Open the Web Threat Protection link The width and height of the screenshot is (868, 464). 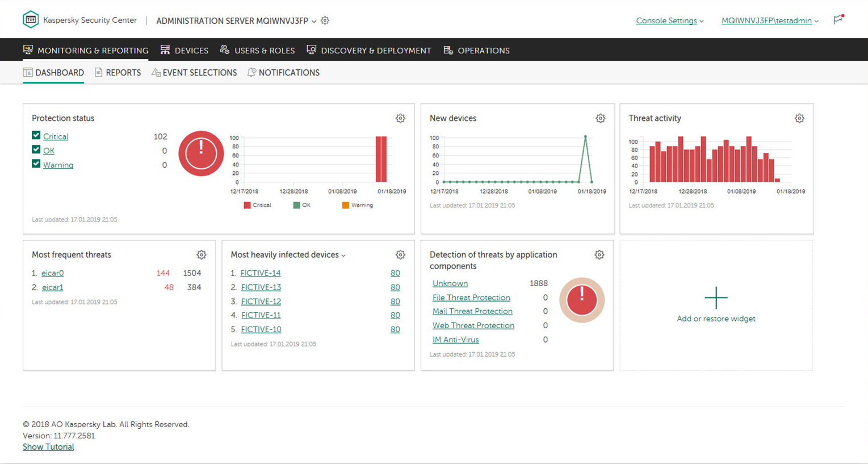pos(473,325)
